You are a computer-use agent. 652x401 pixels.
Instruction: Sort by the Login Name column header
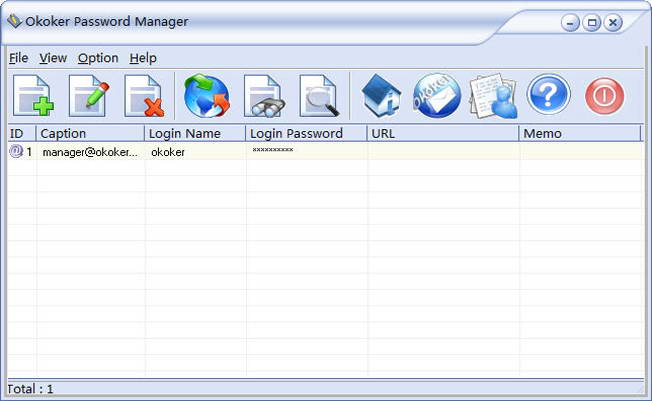point(195,134)
